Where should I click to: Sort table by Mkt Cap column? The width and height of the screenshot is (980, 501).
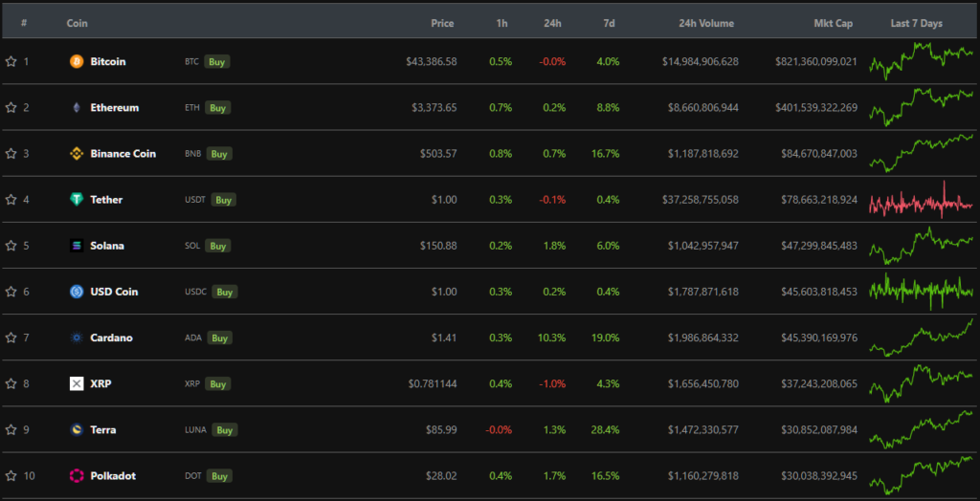831,23
